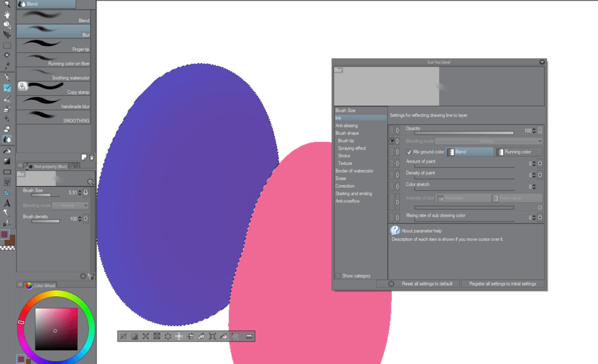Image resolution: width=598 pixels, height=364 pixels.
Task: Select the rectangular Selection area tool
Action: pos(7,45)
